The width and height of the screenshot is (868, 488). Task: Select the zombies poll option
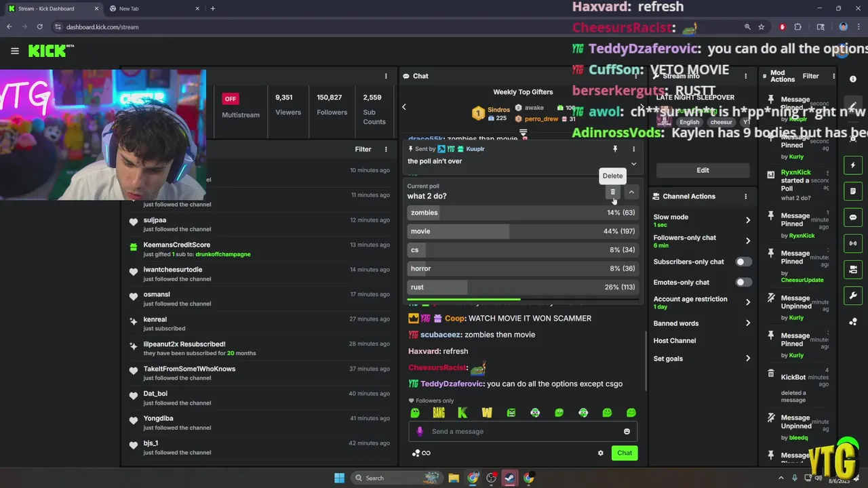(523, 213)
